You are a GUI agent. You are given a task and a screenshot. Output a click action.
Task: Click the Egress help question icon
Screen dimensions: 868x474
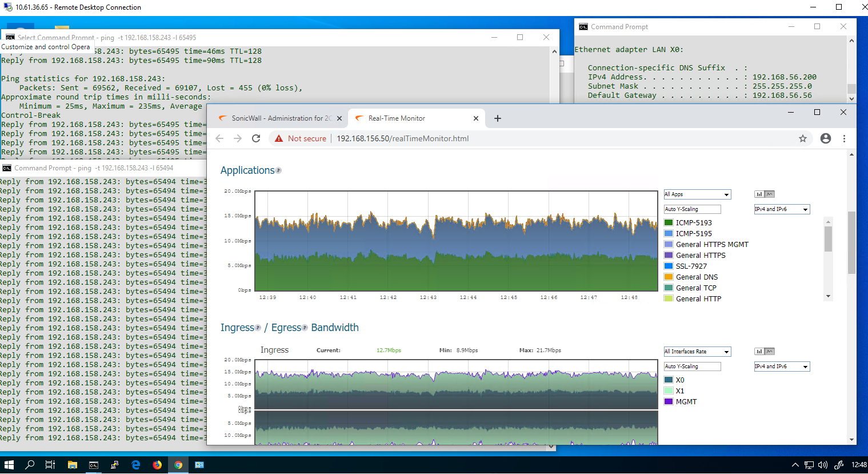pos(305,328)
